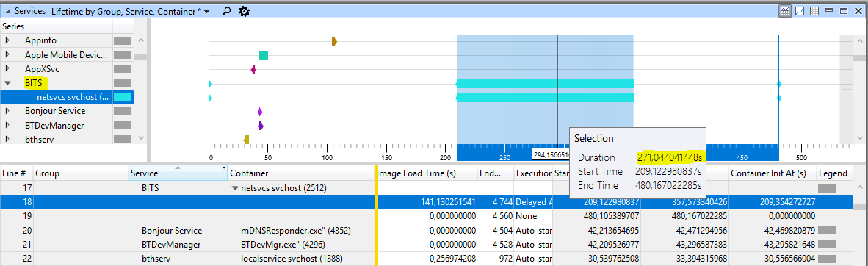Click the Image Load Time column header

(426, 173)
